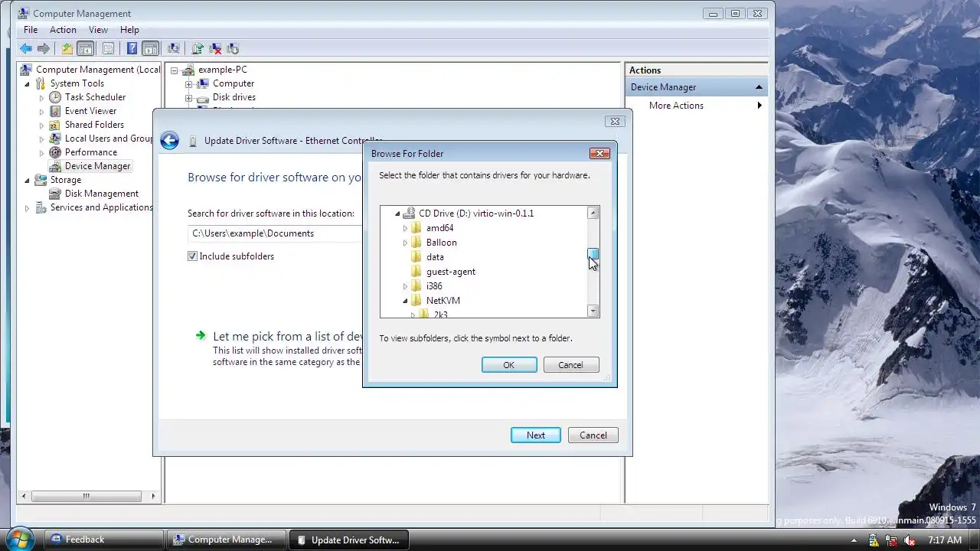Viewport: 980px width, 551px height.
Task: Expand the i386 folder node
Action: pyautogui.click(x=405, y=286)
